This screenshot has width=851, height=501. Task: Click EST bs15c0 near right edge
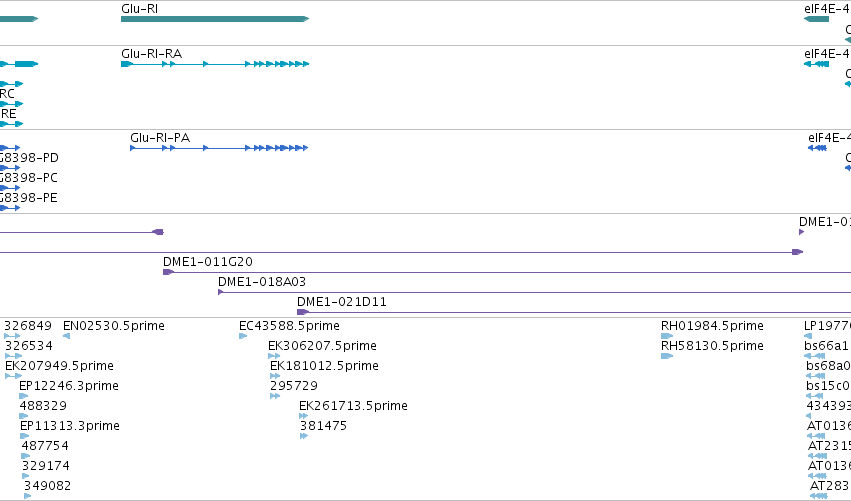click(815, 396)
